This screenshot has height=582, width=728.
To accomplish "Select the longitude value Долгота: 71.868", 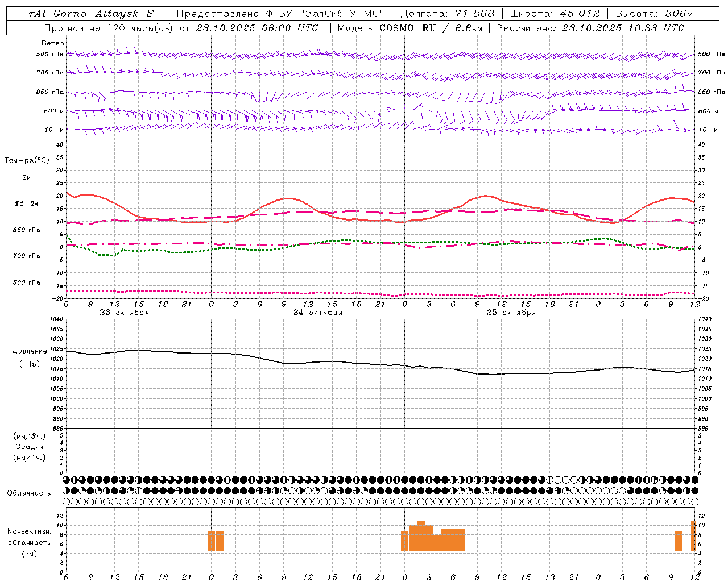I will point(448,14).
